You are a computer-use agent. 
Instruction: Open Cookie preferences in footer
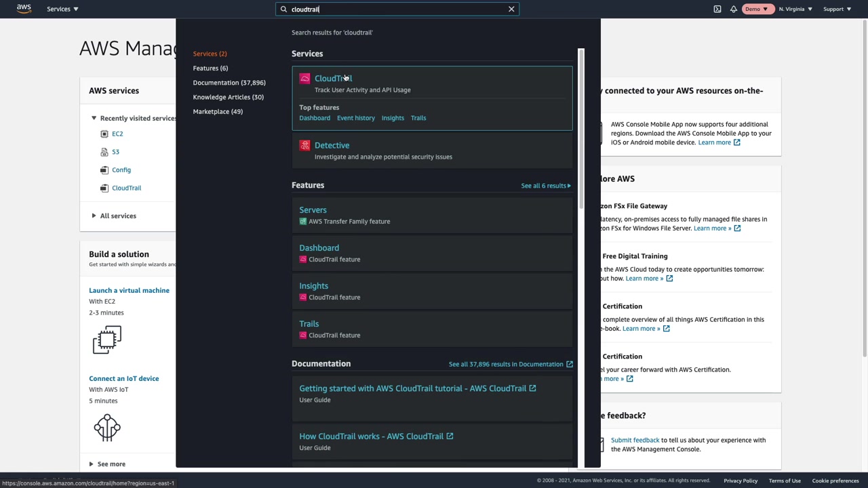coord(835,481)
